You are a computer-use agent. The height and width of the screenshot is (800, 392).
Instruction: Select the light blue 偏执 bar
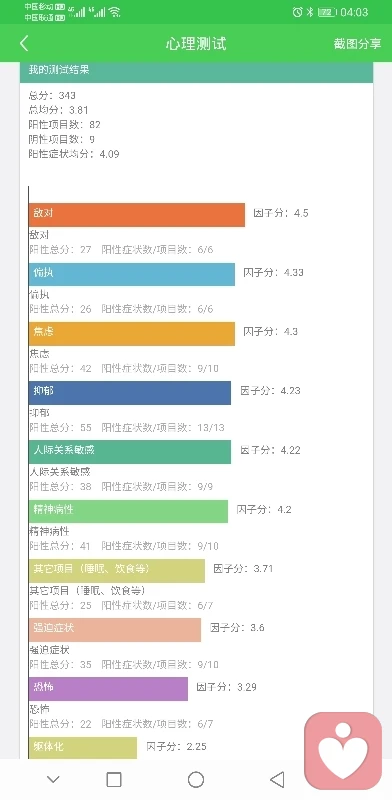[x=132, y=274]
